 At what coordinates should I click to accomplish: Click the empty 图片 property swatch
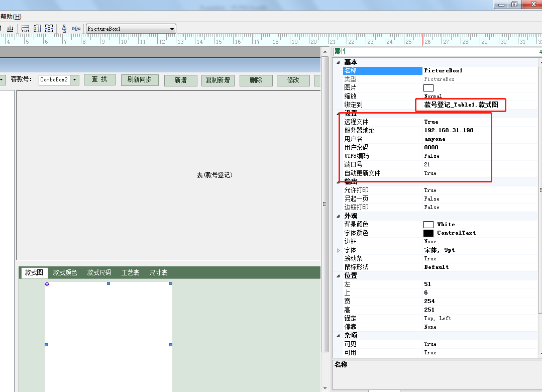point(428,88)
